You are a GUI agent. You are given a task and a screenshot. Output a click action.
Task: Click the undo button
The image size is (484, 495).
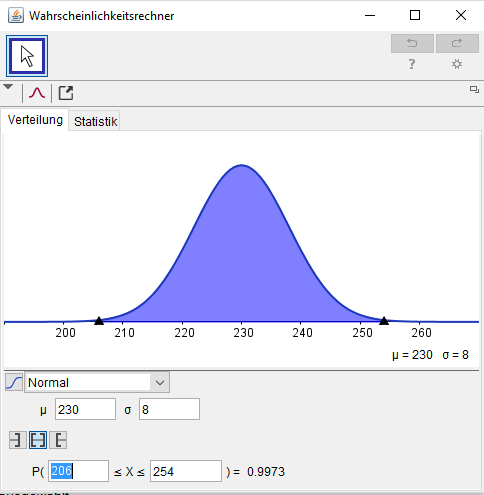pos(412,43)
